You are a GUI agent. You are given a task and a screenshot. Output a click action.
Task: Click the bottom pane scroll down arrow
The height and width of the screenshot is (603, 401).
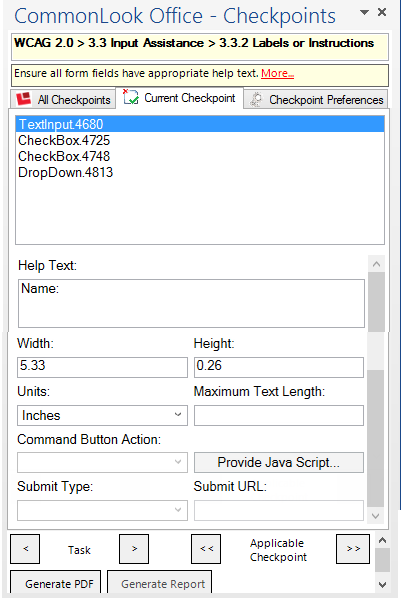[382, 585]
